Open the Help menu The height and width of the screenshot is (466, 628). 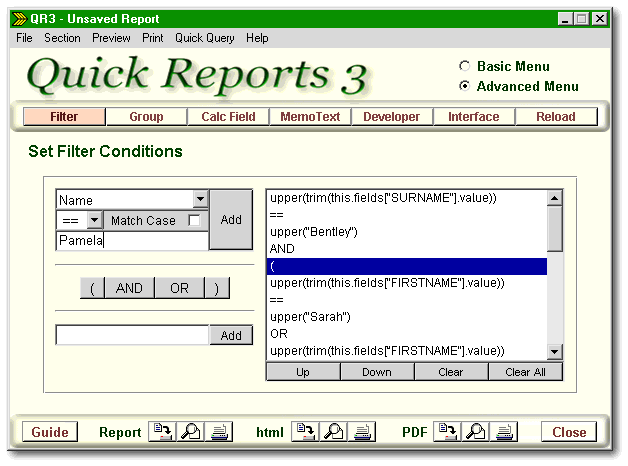coord(257,38)
